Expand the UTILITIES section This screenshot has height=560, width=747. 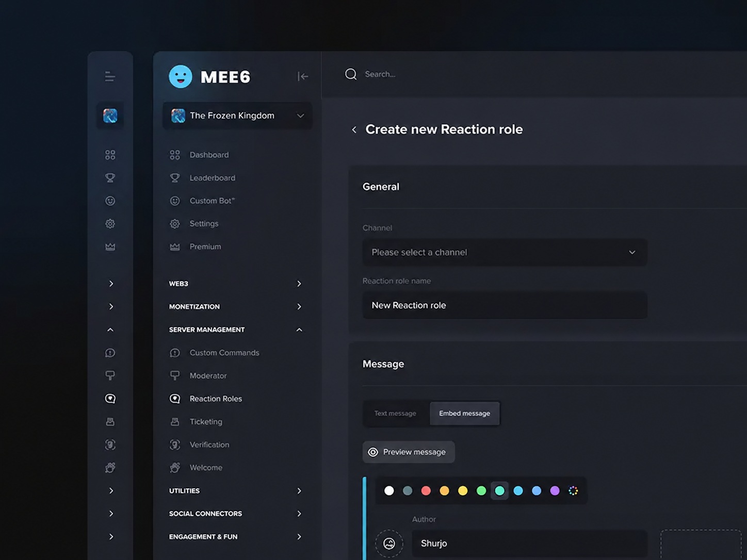tap(236, 491)
